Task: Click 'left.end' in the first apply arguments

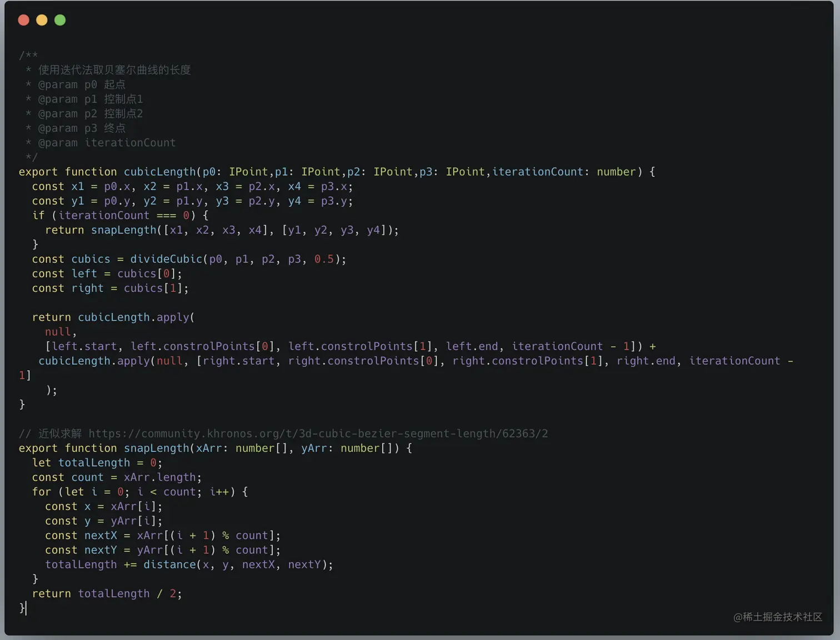Action: point(472,346)
